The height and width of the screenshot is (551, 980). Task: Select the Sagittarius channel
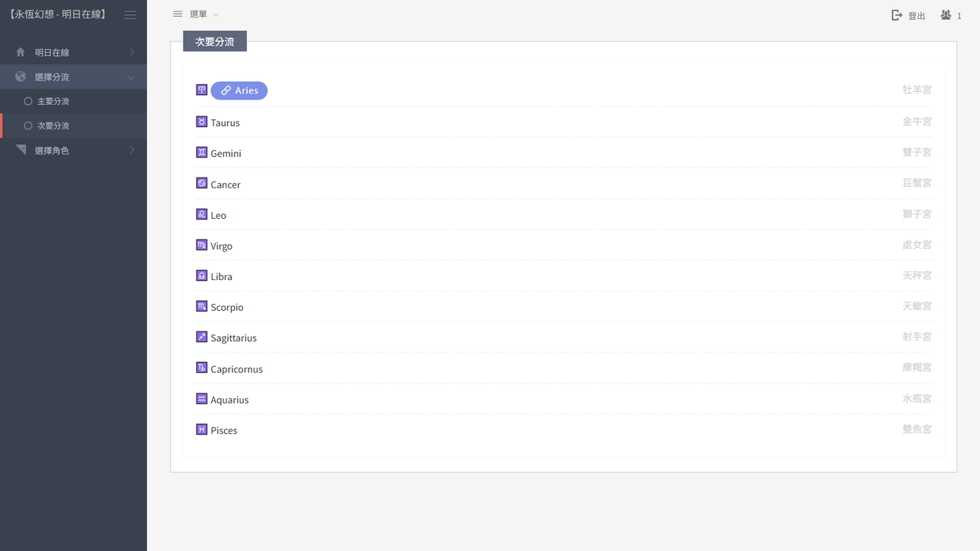pyautogui.click(x=233, y=337)
